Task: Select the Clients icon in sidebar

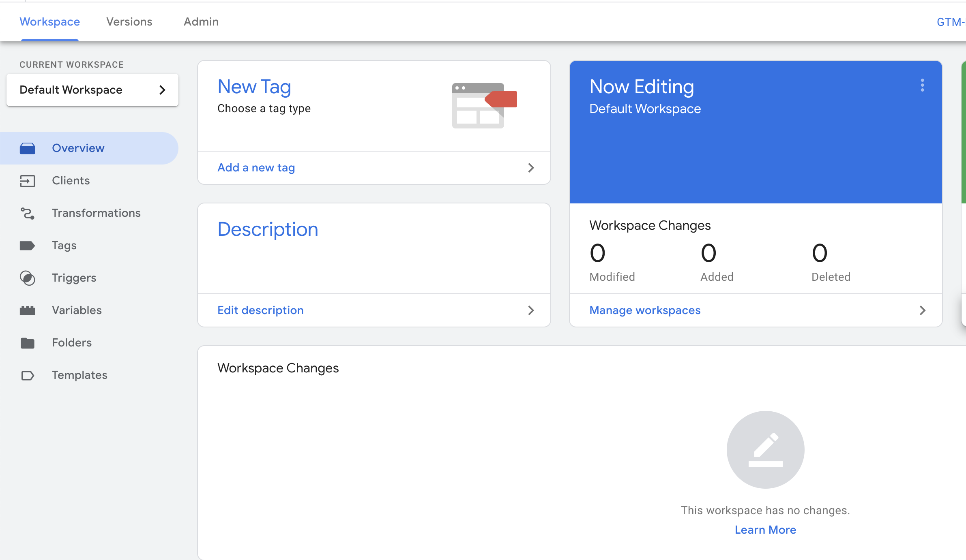Action: [x=27, y=180]
